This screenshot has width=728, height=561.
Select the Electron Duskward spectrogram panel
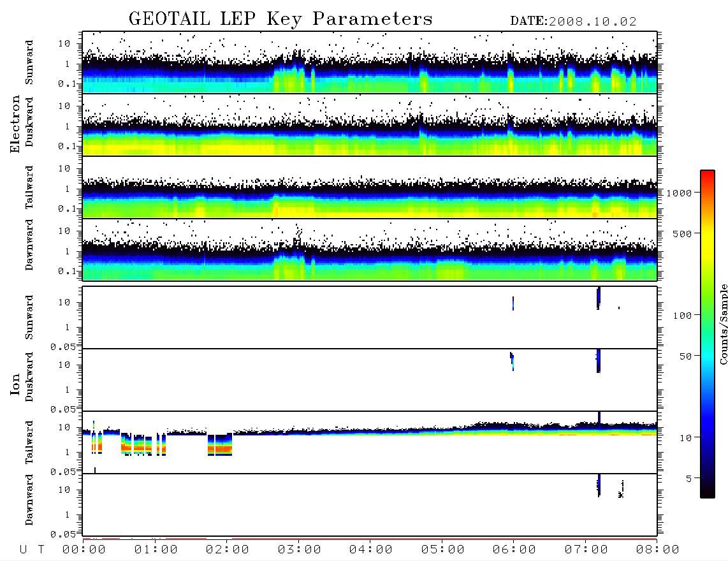pyautogui.click(x=370, y=124)
